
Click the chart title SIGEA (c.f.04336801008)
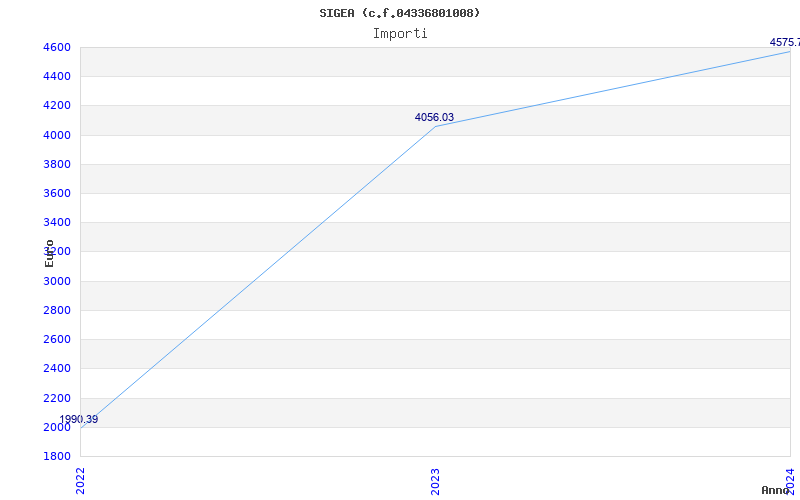tap(399, 13)
